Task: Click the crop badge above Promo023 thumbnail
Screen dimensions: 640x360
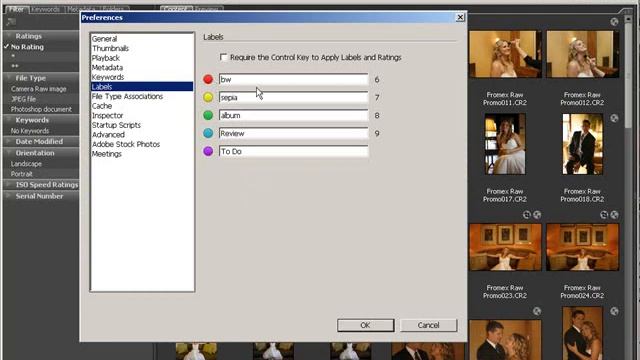Action: (527, 215)
